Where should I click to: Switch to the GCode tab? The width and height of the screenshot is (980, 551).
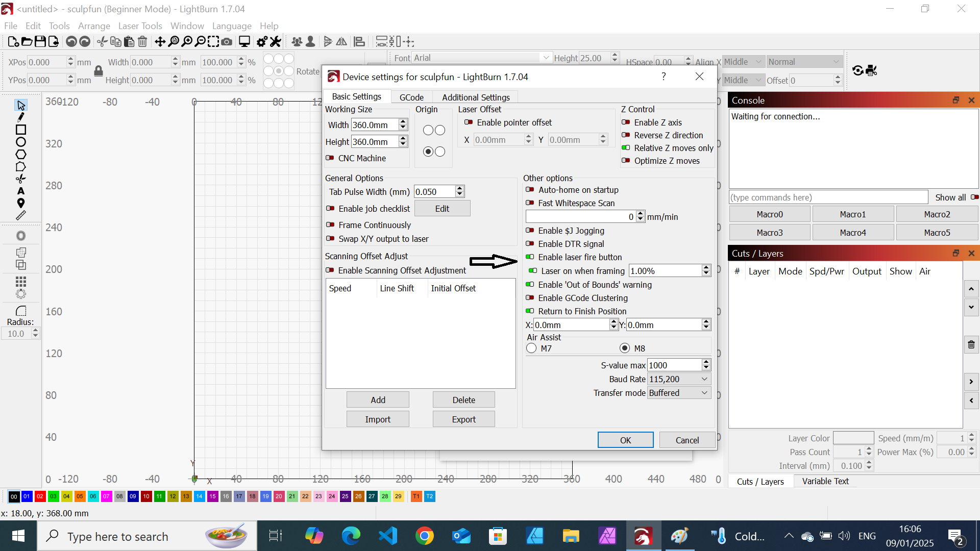pos(411,97)
